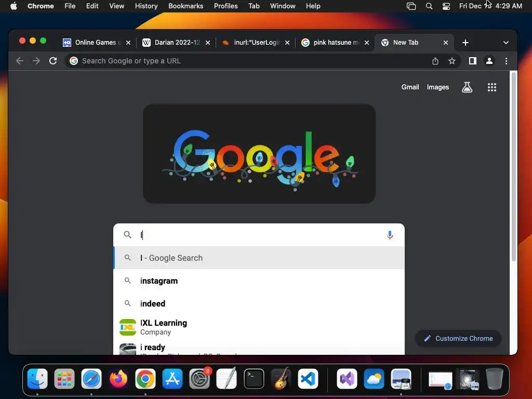Launch Firefox from the Dock
Screen dimensions: 532x399
118,378
